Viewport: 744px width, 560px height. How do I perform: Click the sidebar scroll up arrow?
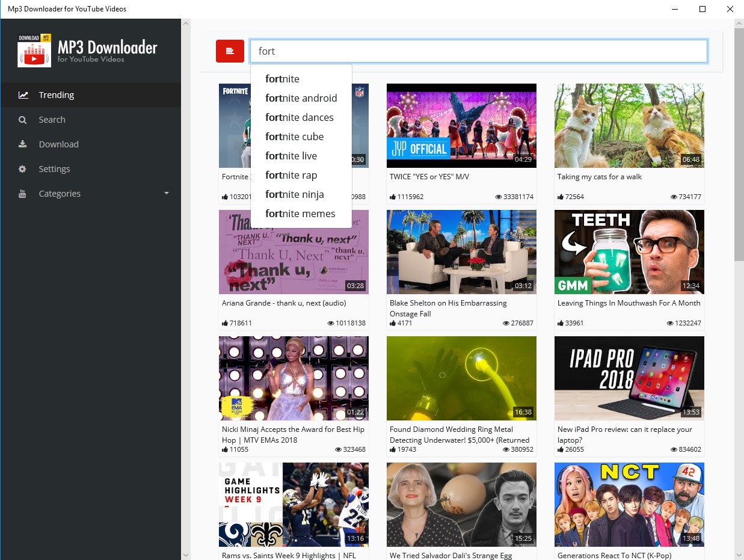pos(185,23)
